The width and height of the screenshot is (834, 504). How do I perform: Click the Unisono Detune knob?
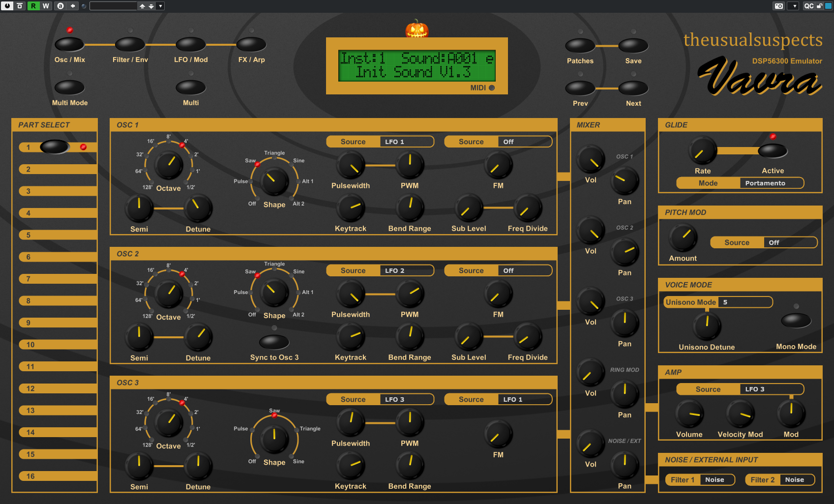[707, 326]
